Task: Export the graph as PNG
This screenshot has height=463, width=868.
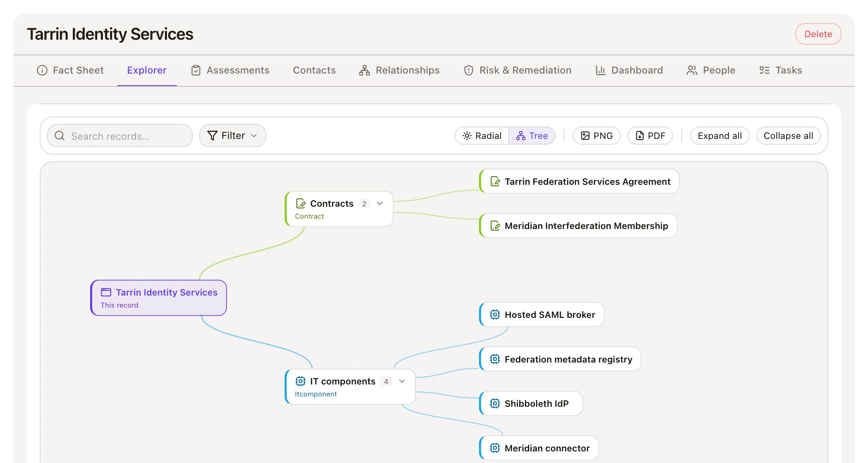Action: tap(596, 136)
